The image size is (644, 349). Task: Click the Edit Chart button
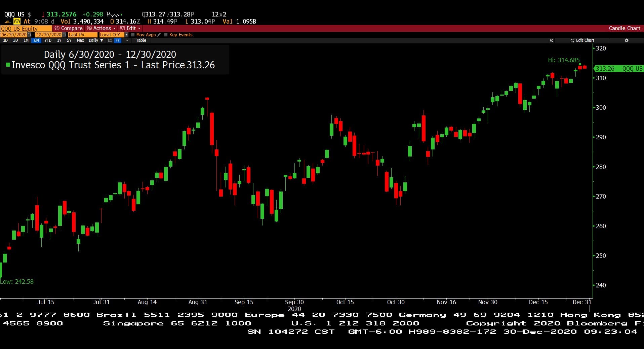pyautogui.click(x=582, y=40)
